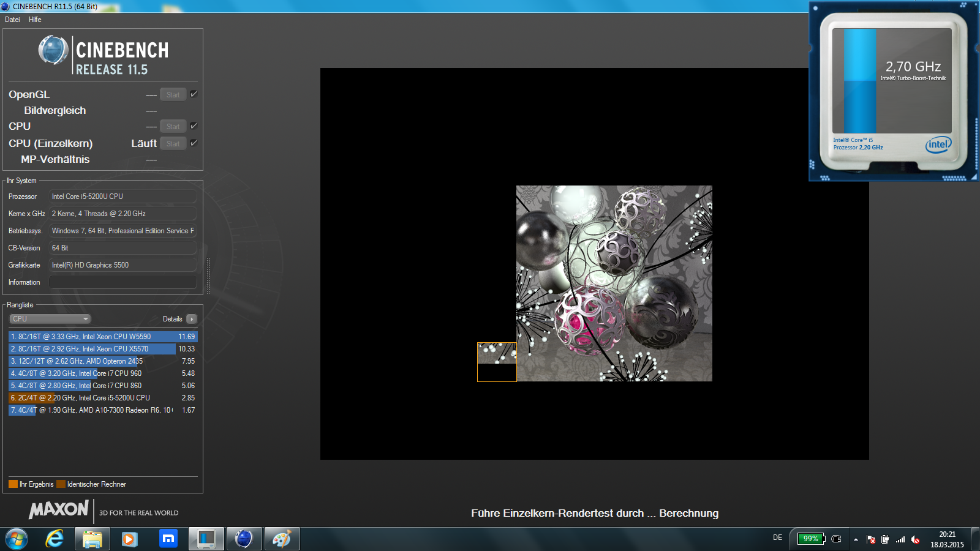Click the OpenGL Start button
Viewport: 980px width, 551px height.
point(173,94)
